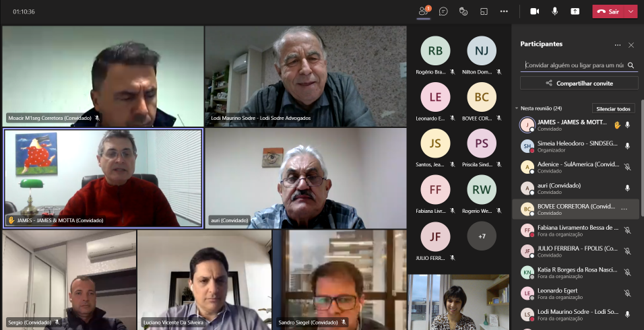
Task: Open the share content tray icon
Action: click(x=575, y=11)
